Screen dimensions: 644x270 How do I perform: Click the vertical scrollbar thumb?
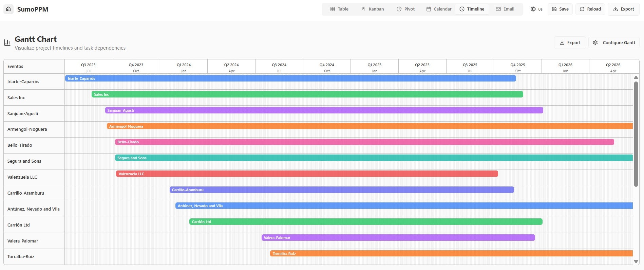[636, 134]
